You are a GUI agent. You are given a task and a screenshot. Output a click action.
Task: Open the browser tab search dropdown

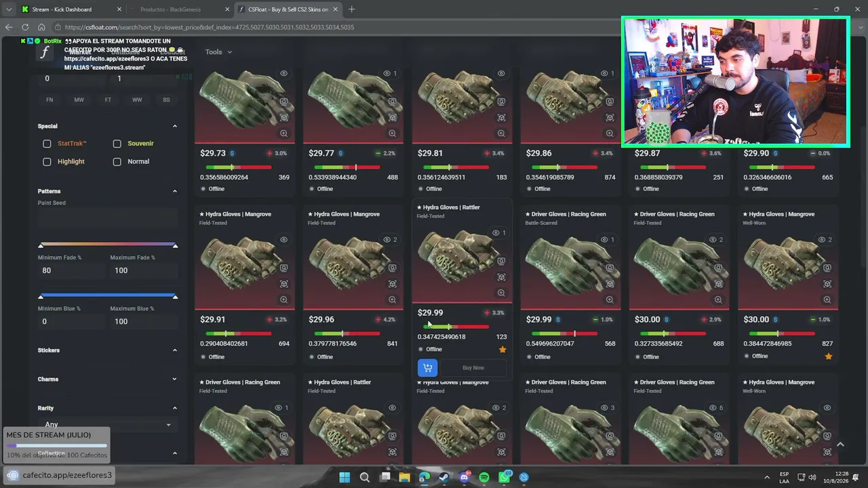coord(8,9)
